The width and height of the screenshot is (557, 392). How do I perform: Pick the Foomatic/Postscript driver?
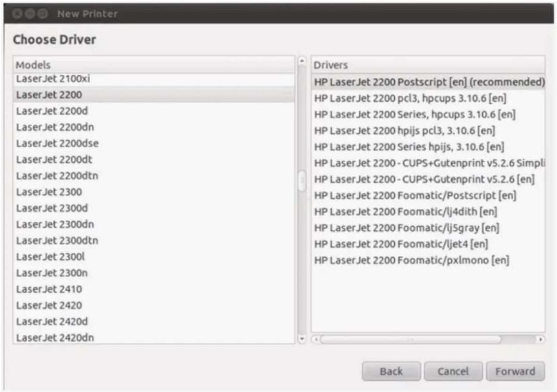click(428, 196)
